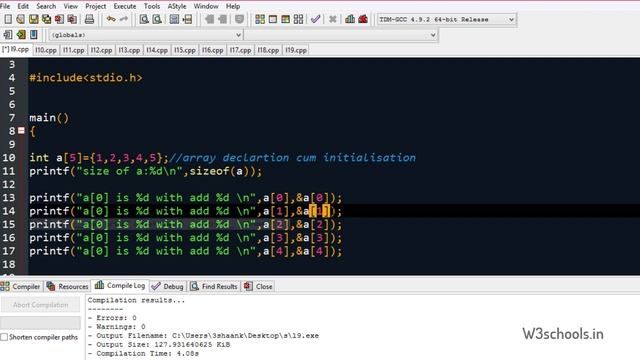Open the empty member function dropdown

click(341, 35)
